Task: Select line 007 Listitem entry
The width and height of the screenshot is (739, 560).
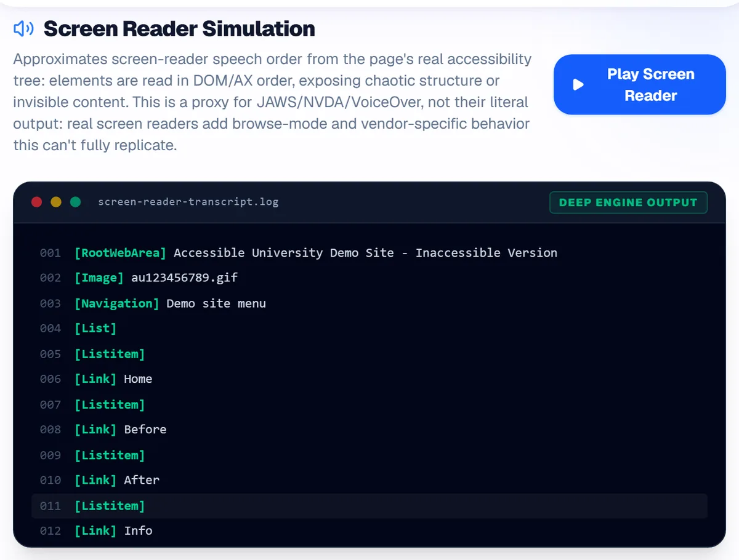Action: tap(369, 404)
